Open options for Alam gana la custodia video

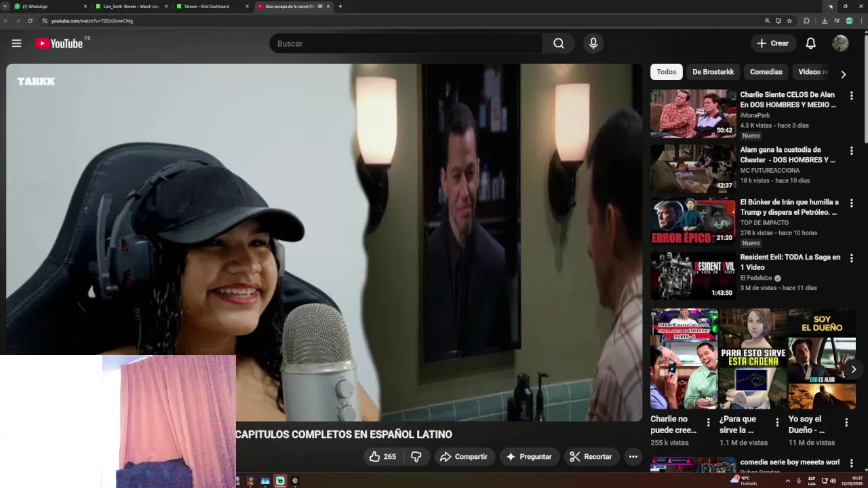(851, 151)
